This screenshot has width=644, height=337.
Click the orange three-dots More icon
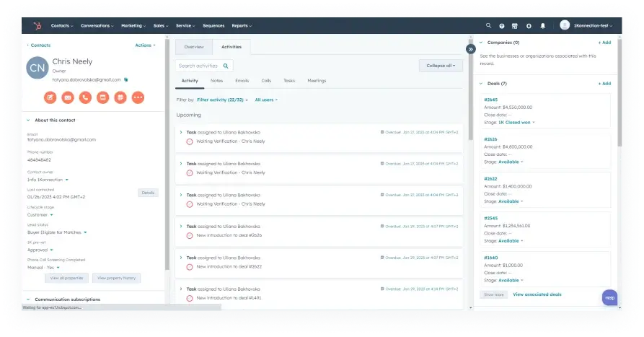click(138, 97)
